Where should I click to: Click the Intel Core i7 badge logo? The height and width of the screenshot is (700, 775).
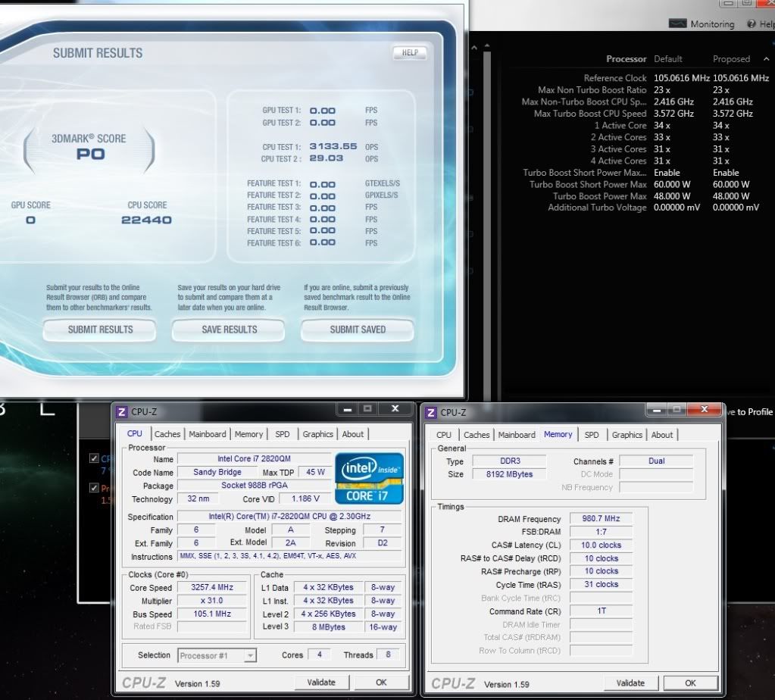pyautogui.click(x=369, y=478)
